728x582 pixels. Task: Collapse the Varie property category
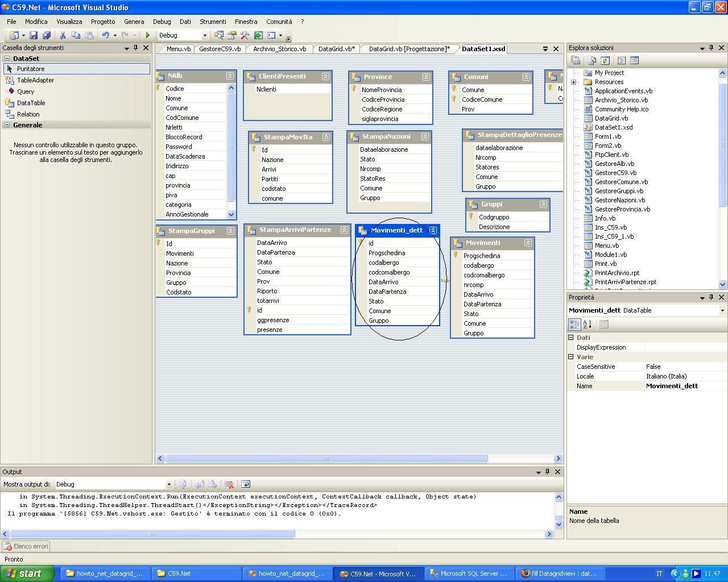point(571,357)
